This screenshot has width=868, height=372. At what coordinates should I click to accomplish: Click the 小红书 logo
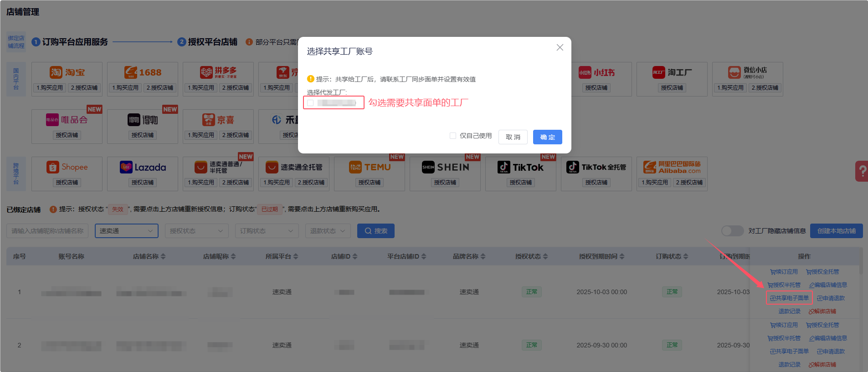pos(596,72)
